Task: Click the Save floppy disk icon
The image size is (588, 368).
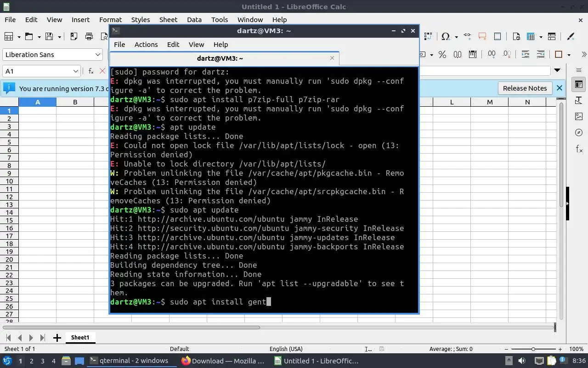Action: [49, 37]
